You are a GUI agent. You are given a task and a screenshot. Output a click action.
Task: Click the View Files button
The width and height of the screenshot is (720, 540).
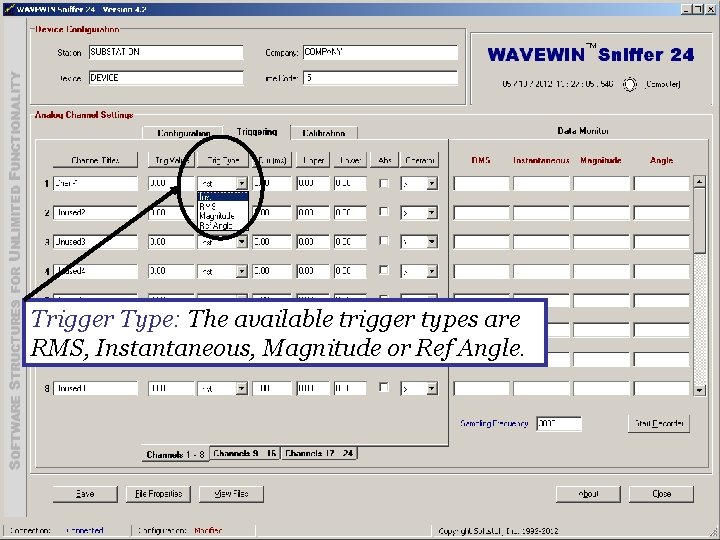click(231, 494)
